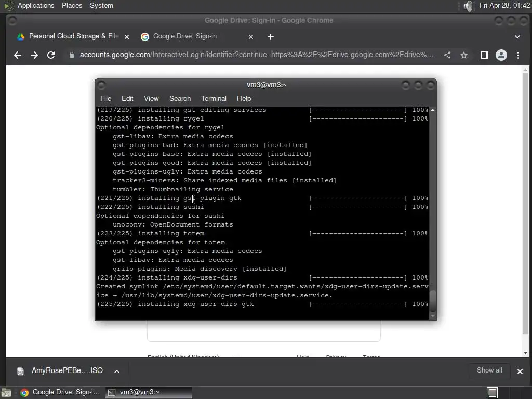Expand Chrome tab search chevron
This screenshot has width=532, height=399.
coord(517,37)
